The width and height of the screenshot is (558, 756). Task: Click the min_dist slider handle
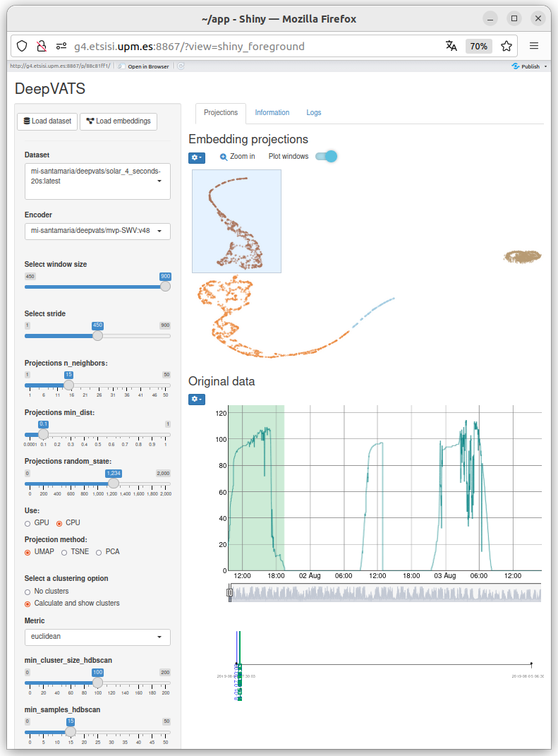point(43,434)
